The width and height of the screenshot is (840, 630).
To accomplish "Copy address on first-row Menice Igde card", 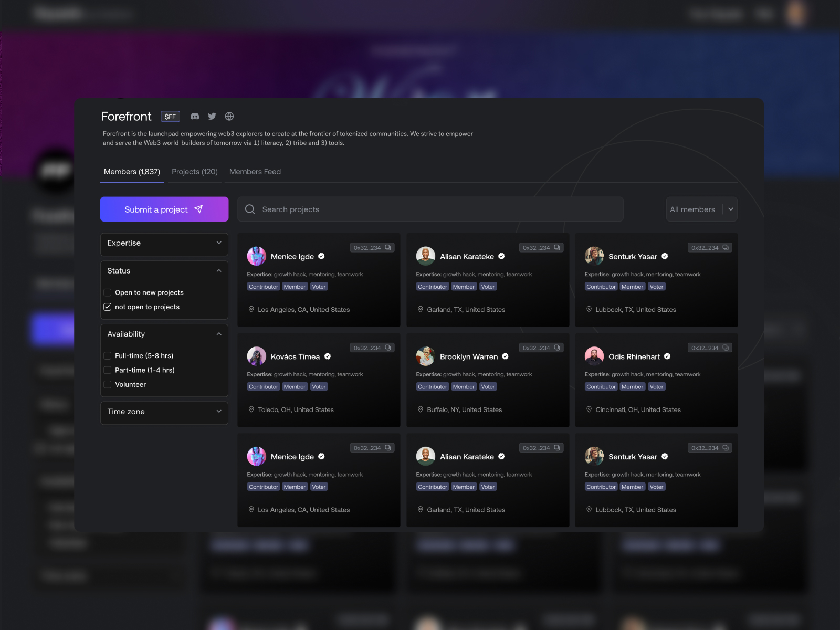I will [388, 248].
